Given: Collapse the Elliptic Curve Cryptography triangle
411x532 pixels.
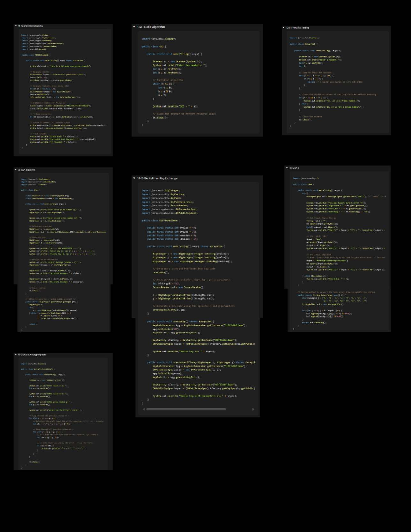Looking at the screenshot, I should coord(16,355).
